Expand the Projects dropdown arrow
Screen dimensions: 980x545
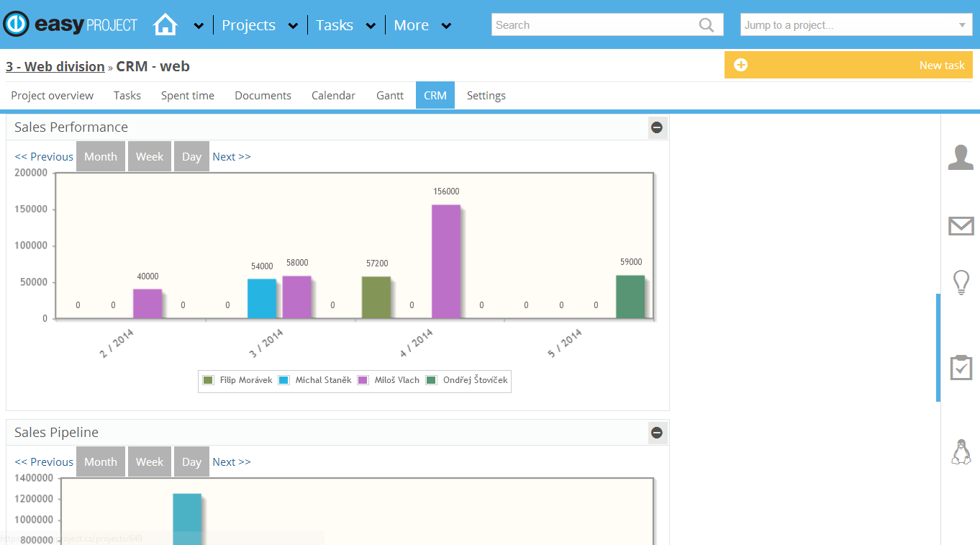click(x=293, y=26)
